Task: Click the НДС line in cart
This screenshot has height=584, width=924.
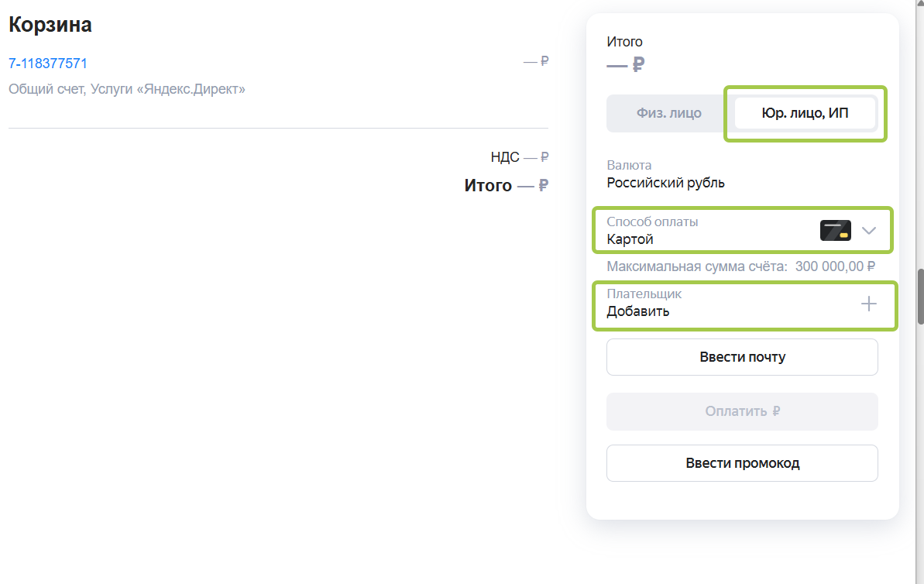Action: 519,157
